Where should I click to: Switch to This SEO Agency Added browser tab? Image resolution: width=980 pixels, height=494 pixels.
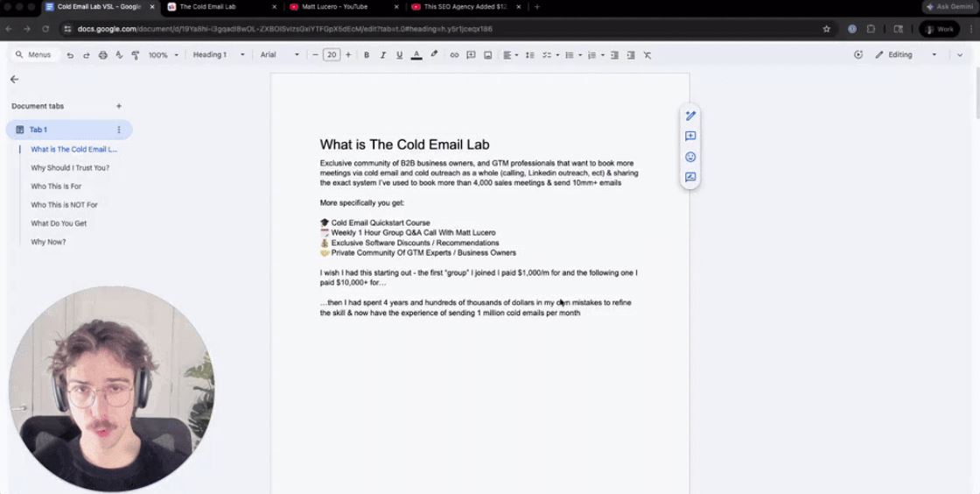(465, 8)
